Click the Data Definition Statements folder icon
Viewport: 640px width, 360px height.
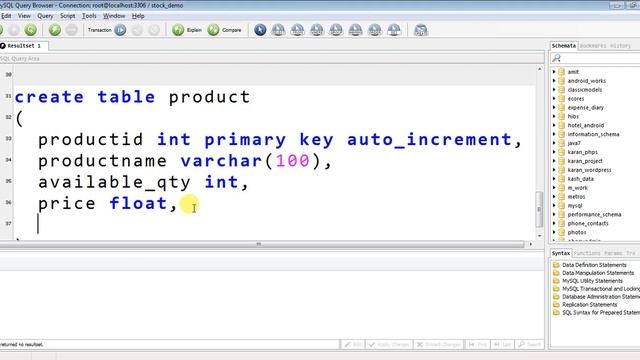coord(556,265)
